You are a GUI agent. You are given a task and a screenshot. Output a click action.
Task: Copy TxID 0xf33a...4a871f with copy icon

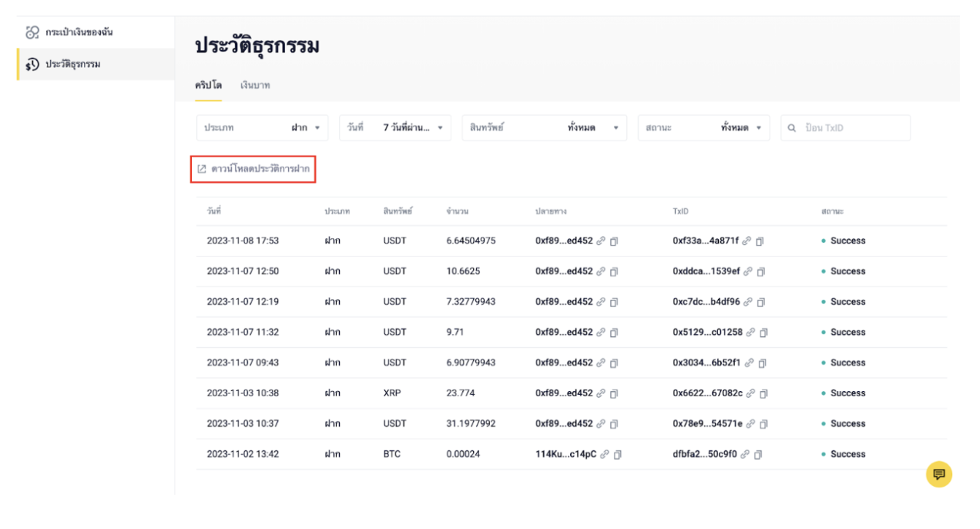click(760, 241)
